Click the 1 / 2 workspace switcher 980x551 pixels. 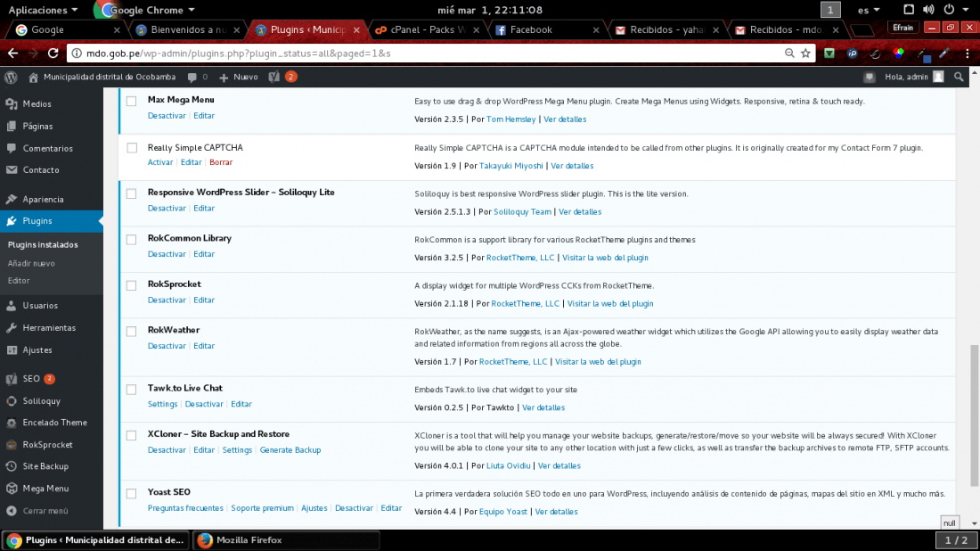click(956, 540)
